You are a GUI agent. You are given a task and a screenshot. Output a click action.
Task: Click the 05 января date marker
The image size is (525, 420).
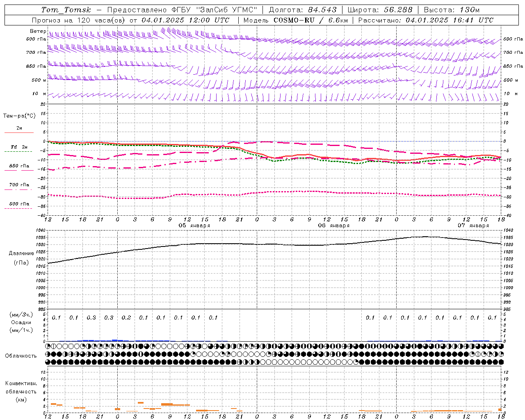point(194,226)
